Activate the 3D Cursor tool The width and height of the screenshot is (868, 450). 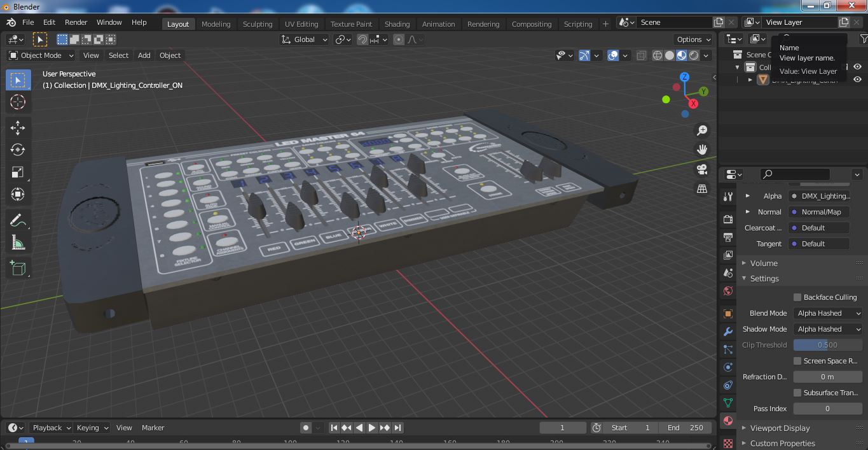coord(18,102)
